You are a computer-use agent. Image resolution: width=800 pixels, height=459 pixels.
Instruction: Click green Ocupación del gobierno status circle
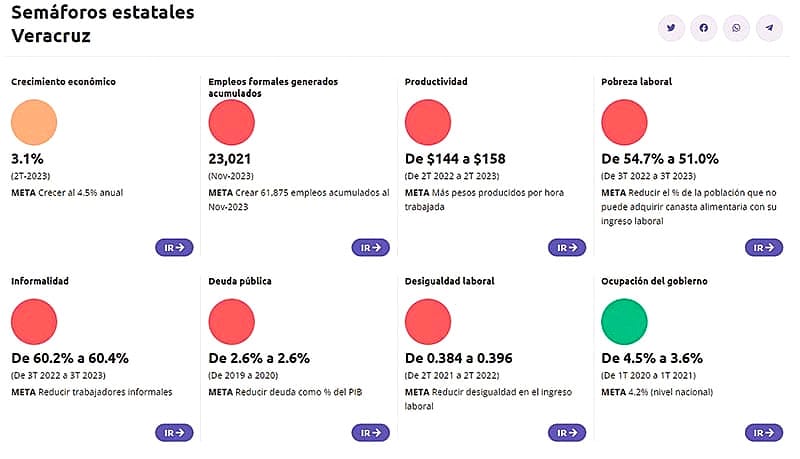coord(625,323)
